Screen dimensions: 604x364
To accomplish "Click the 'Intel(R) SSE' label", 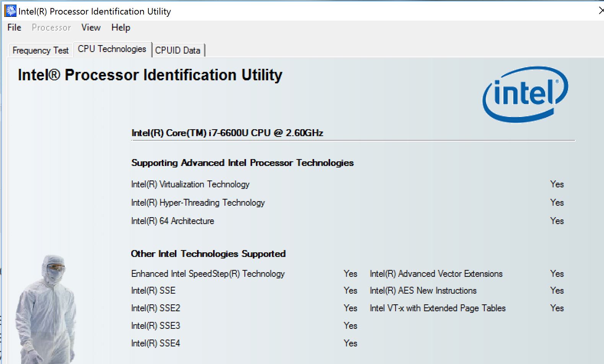I will tap(153, 291).
